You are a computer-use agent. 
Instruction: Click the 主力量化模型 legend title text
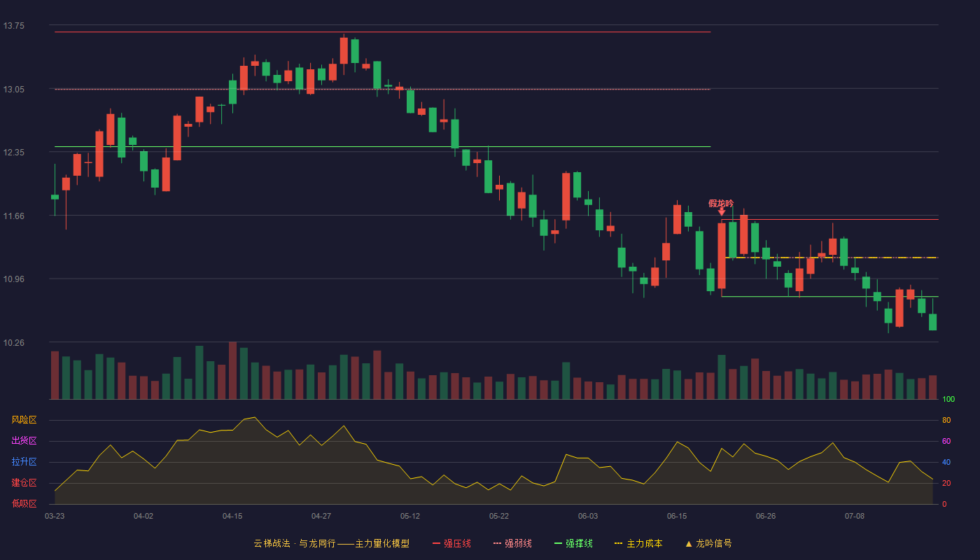click(x=382, y=543)
